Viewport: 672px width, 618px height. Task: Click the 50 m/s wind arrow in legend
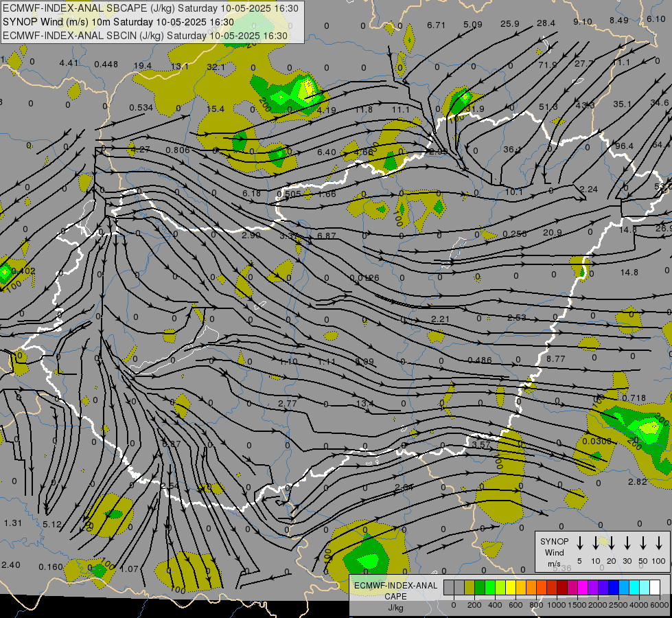coord(643,543)
